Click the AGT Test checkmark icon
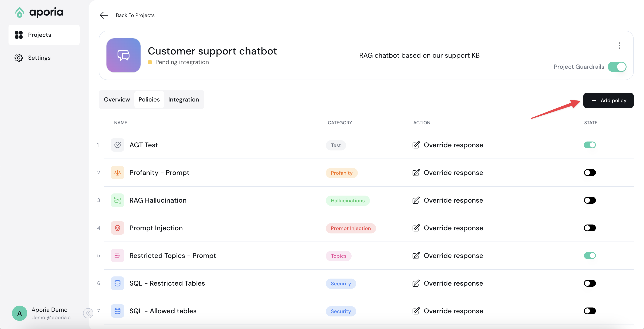The width and height of the screenshot is (644, 329). click(x=117, y=145)
